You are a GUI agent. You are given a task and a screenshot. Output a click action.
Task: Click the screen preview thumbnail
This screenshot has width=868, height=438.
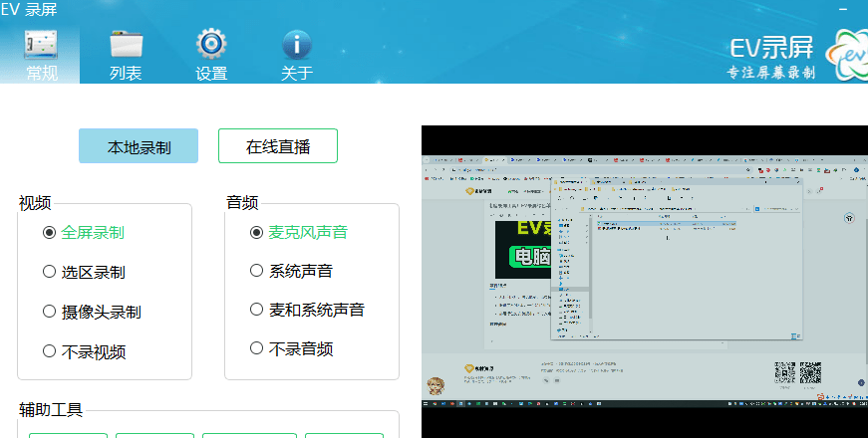pos(645,282)
